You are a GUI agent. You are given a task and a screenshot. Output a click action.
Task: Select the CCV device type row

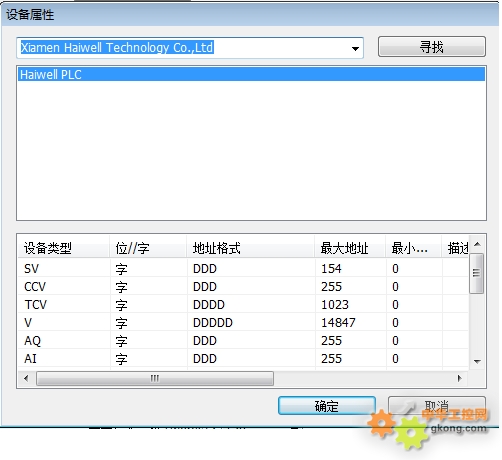(243, 287)
